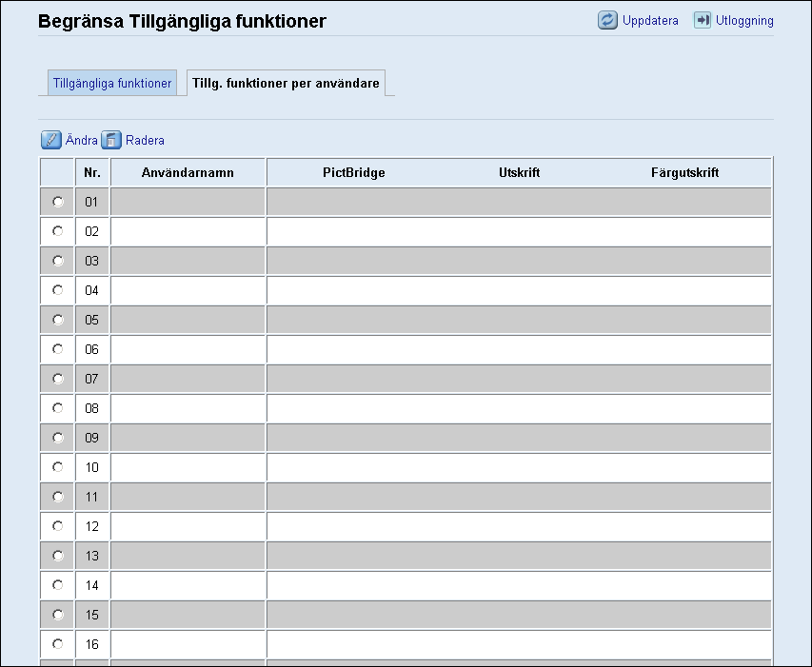
Task: Click the Nr. column header
Action: [92, 172]
